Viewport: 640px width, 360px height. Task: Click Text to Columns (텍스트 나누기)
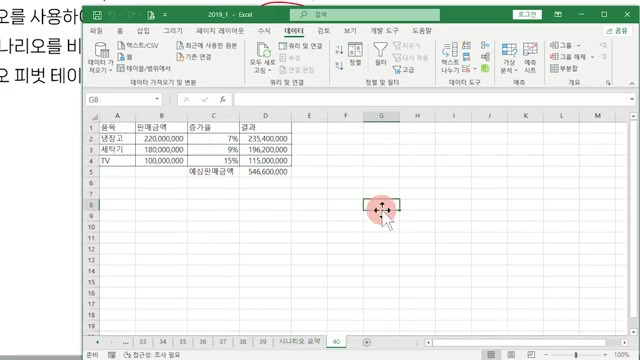[450, 58]
